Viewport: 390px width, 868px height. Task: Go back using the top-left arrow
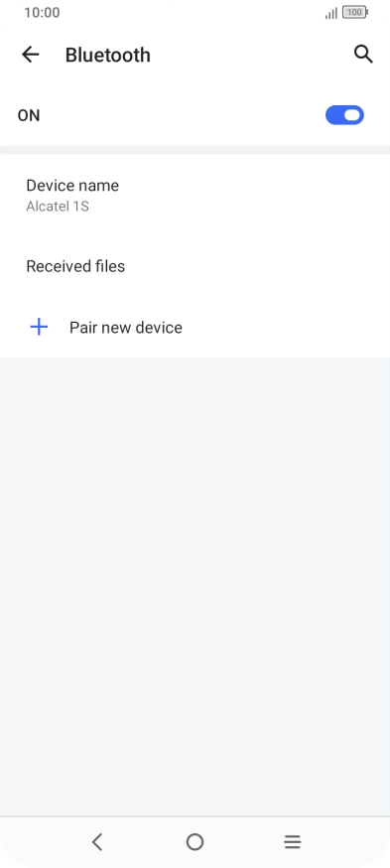[x=31, y=55]
